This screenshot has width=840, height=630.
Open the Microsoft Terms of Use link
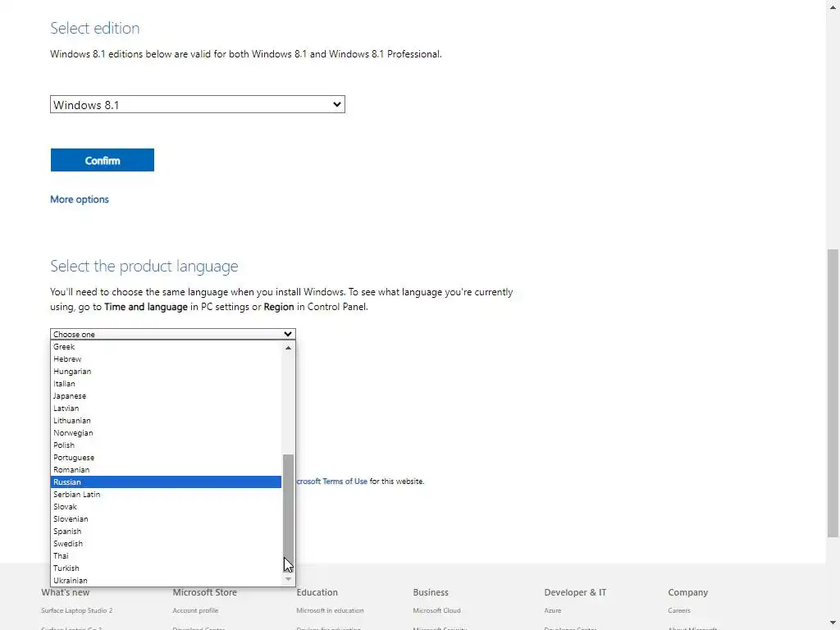pyautogui.click(x=332, y=481)
